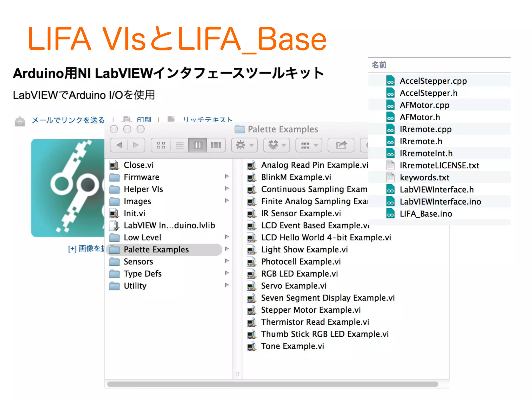Open the gear action menu dropdown

point(244,145)
